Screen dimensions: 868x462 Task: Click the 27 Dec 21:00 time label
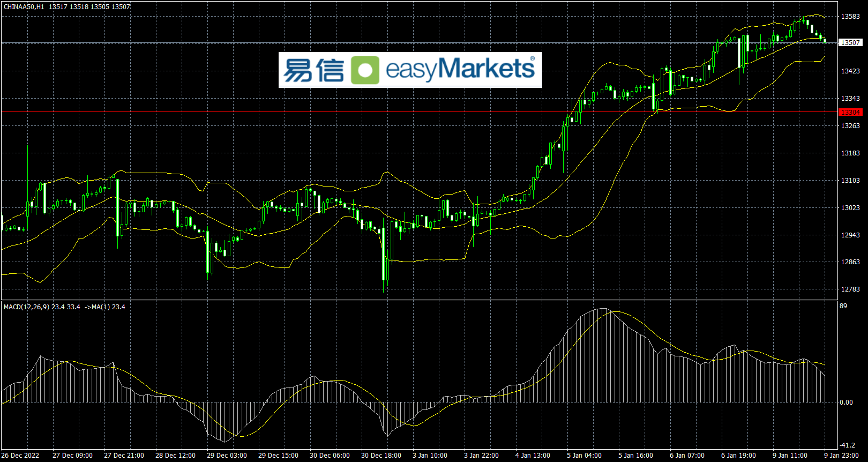[124, 456]
